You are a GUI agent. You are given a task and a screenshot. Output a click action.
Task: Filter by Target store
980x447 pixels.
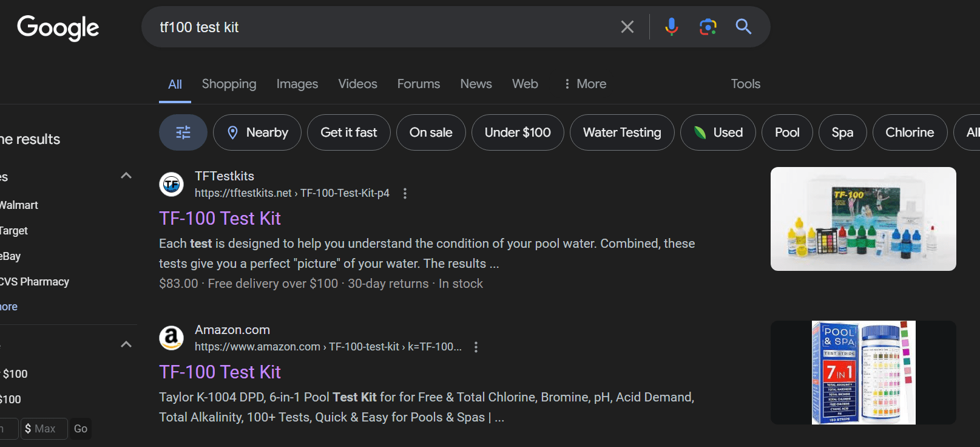pyautogui.click(x=14, y=231)
